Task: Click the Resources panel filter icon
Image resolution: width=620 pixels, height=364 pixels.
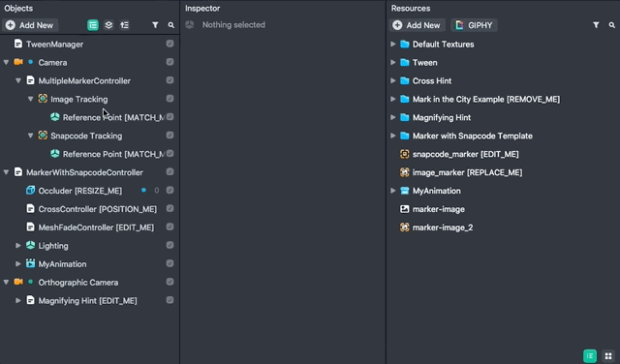Action: pyautogui.click(x=596, y=25)
